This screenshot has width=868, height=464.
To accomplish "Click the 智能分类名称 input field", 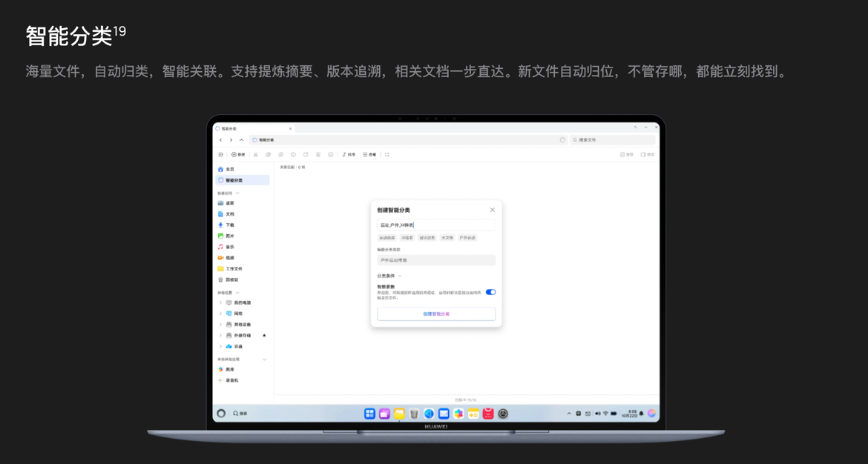I will (436, 260).
